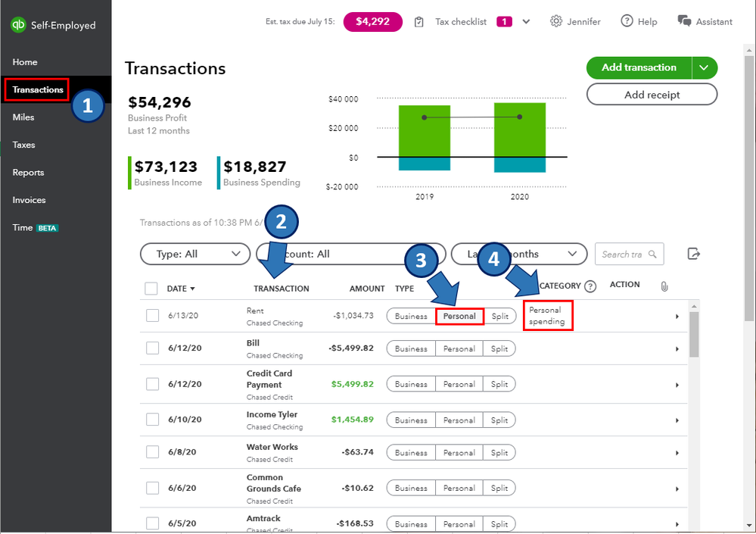
Task: Open settings gear icon next to Jennifer
Action: point(556,21)
